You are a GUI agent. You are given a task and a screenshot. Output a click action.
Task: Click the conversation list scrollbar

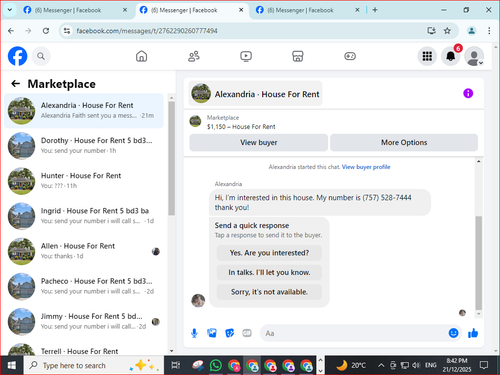coord(171,158)
